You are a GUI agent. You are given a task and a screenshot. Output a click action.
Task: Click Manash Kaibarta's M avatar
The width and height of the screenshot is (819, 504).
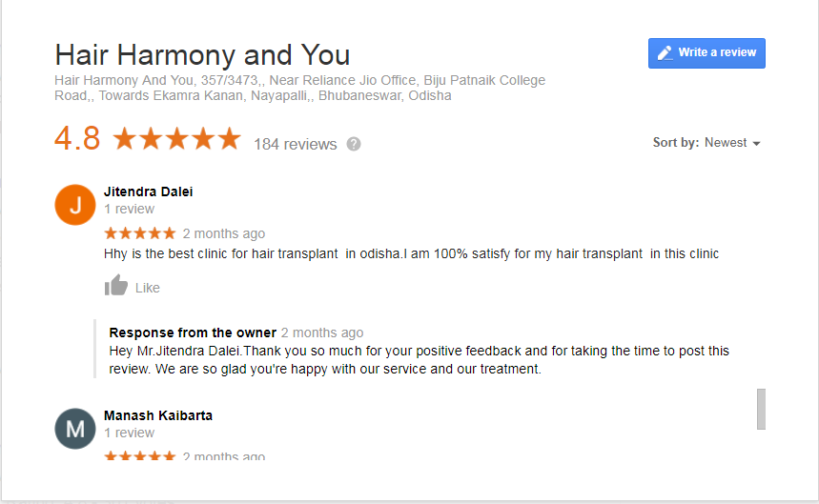pyautogui.click(x=75, y=428)
